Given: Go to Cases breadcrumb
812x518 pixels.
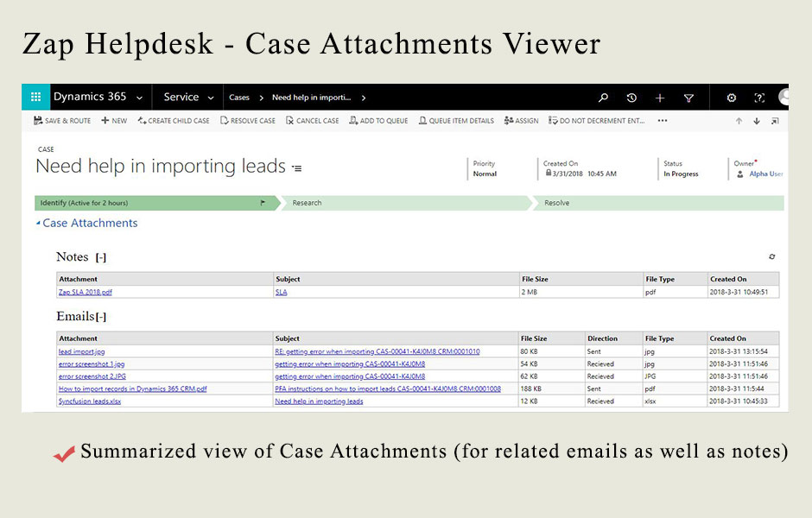Looking at the screenshot, I should 239,98.
